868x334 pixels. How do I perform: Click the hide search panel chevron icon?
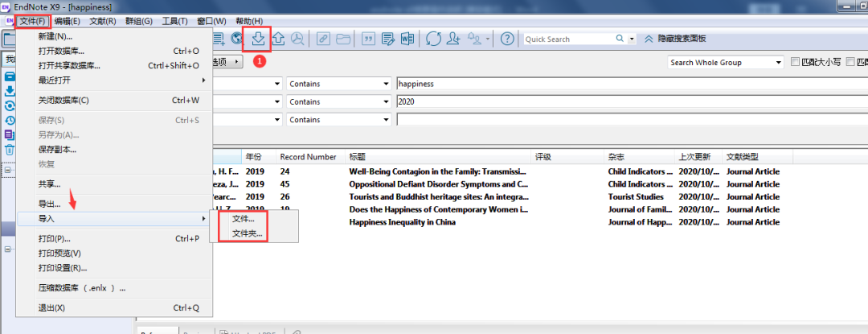pyautogui.click(x=649, y=39)
